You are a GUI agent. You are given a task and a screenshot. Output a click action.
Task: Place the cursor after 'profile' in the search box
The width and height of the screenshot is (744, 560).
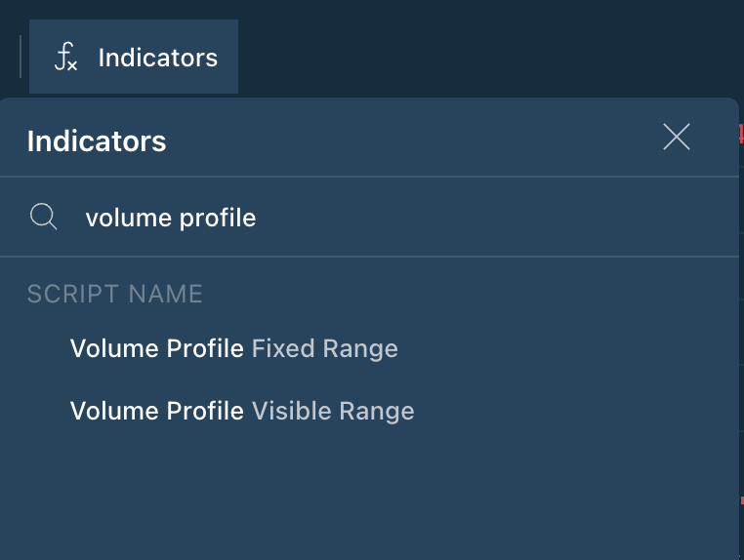258,217
